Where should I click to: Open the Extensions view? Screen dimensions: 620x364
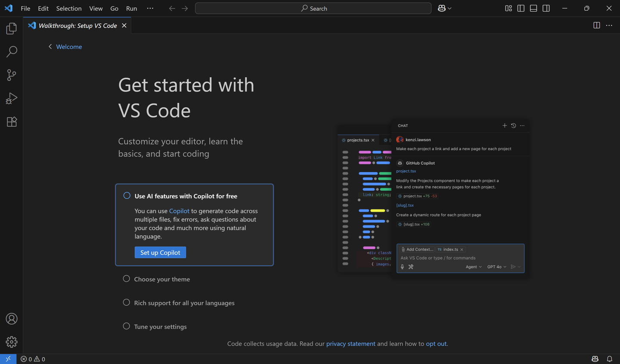[11, 122]
